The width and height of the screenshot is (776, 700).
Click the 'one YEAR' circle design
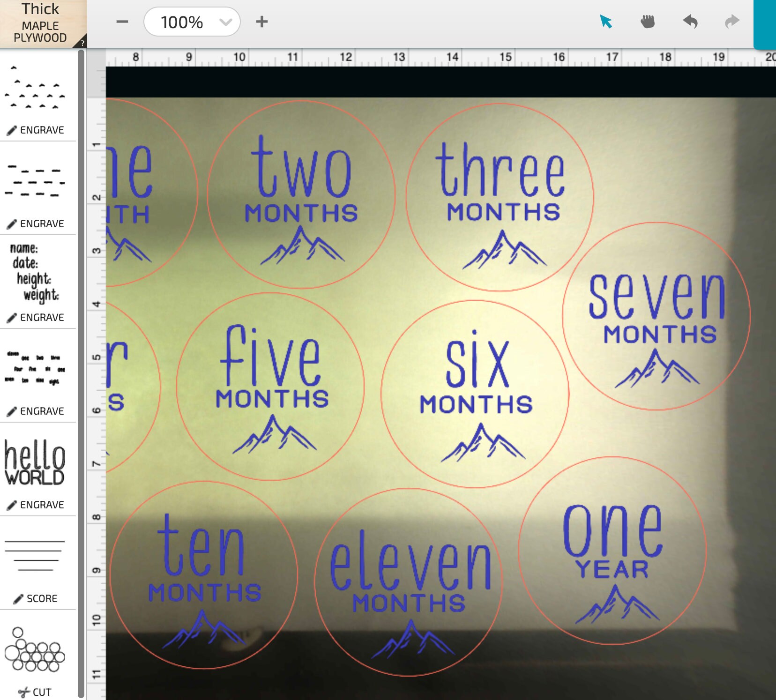612,550
